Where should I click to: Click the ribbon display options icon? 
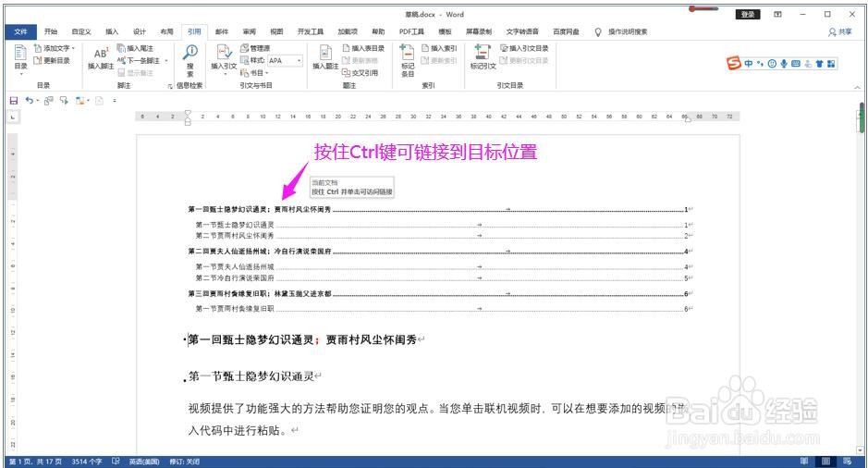coord(777,15)
